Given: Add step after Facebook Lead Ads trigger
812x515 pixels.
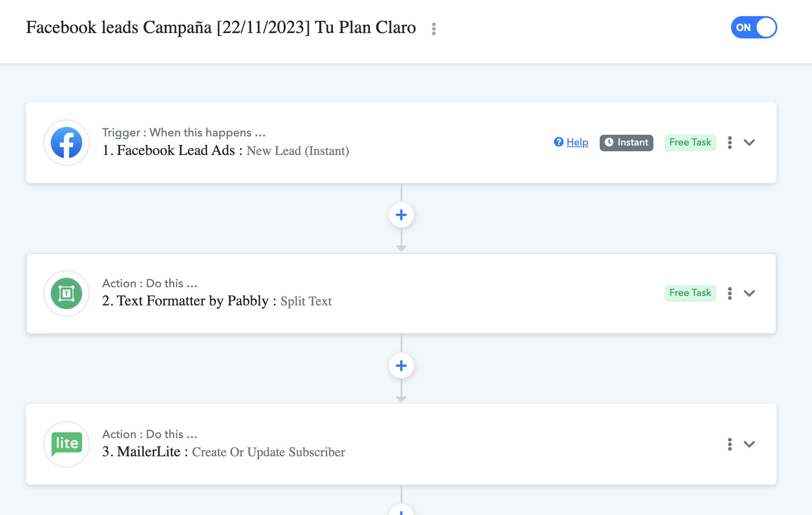Looking at the screenshot, I should click(x=401, y=215).
